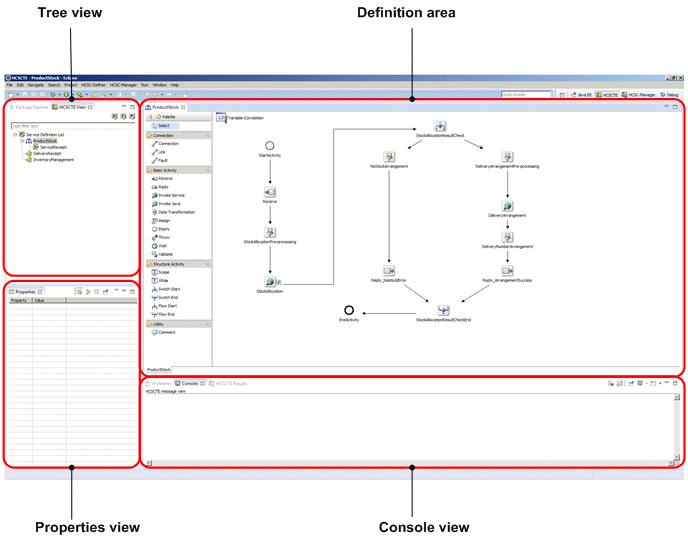Image resolution: width=688 pixels, height=539 pixels.
Task: Select the Flow End activity
Action: pyautogui.click(x=163, y=314)
